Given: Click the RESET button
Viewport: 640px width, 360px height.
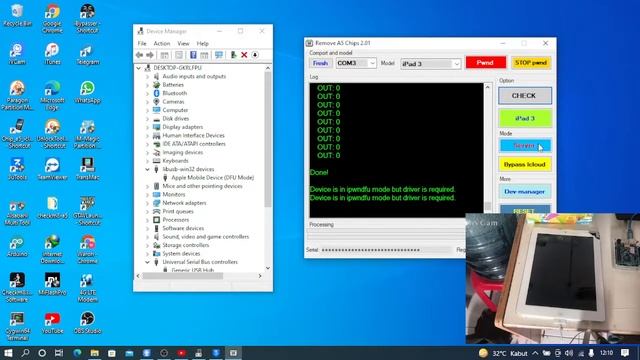Looking at the screenshot, I should pyautogui.click(x=524, y=209).
